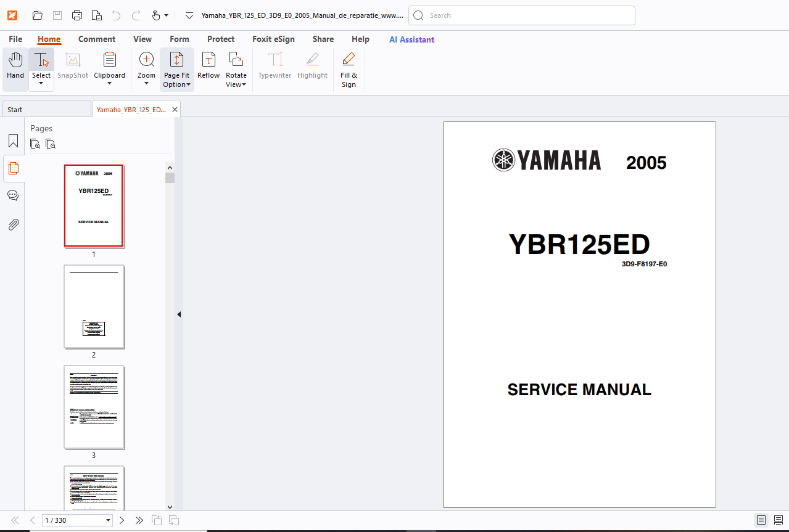The height and width of the screenshot is (532, 789).
Task: Click the hand icon in the title bar
Action: (x=155, y=15)
